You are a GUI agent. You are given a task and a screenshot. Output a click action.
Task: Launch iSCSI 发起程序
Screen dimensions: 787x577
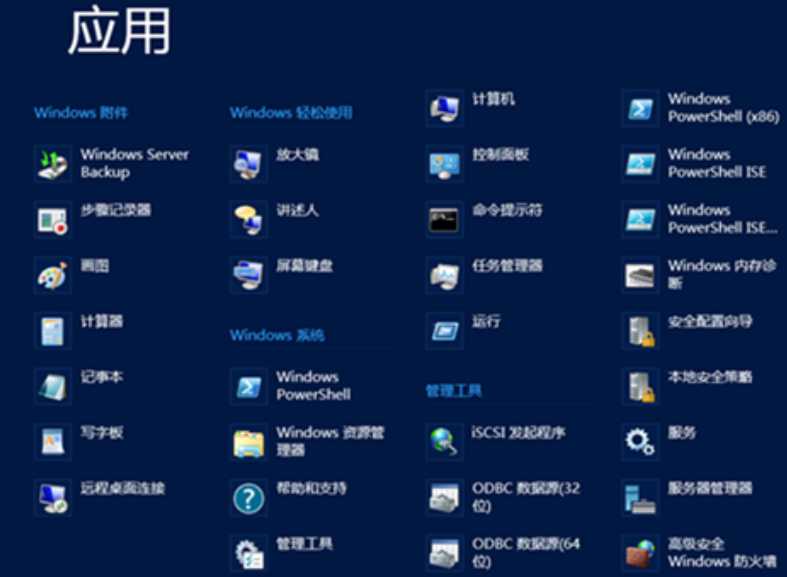click(496, 442)
